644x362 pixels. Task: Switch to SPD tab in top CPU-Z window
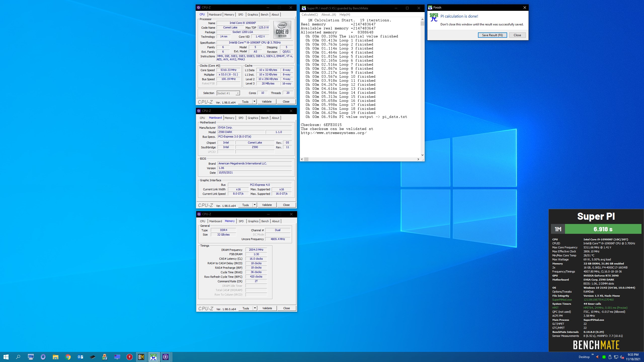pyautogui.click(x=240, y=15)
